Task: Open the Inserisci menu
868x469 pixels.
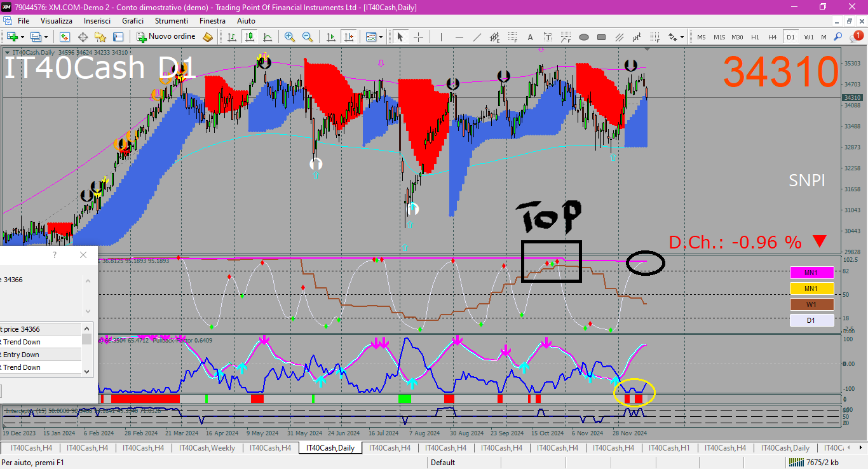Action: [x=97, y=21]
